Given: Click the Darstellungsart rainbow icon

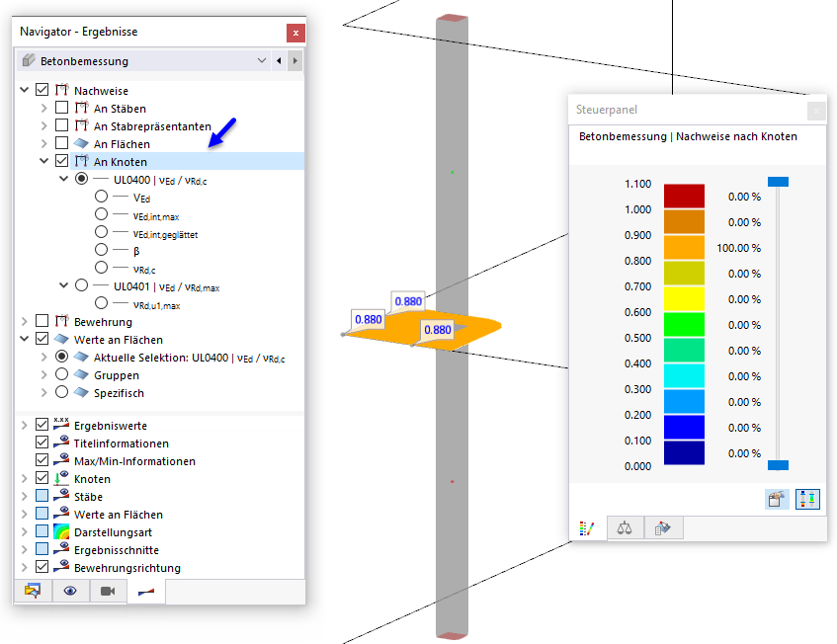Looking at the screenshot, I should pos(61,531).
